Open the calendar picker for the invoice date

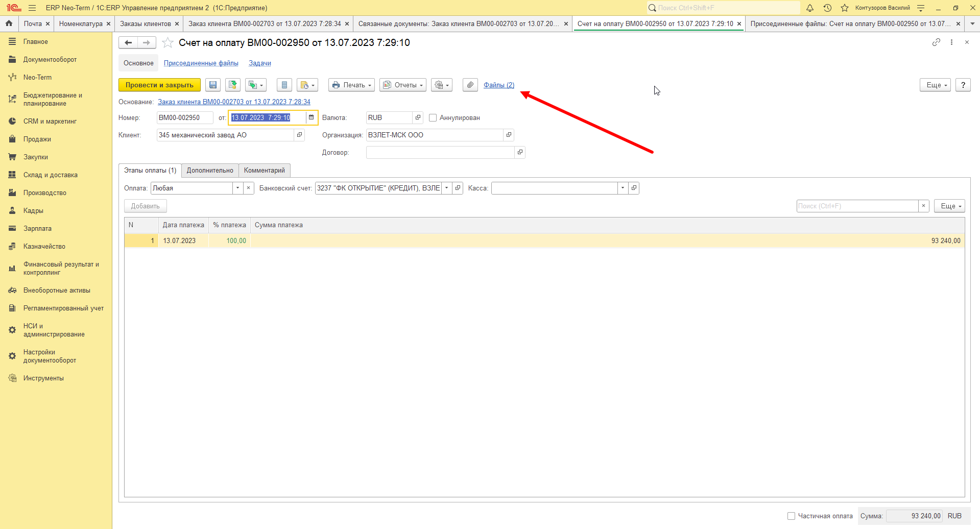[x=312, y=117]
